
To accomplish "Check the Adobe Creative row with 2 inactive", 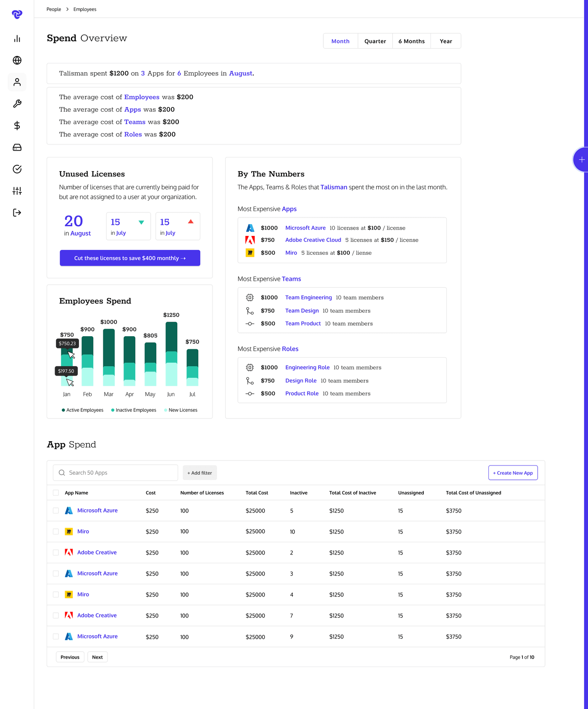I will 56,552.
